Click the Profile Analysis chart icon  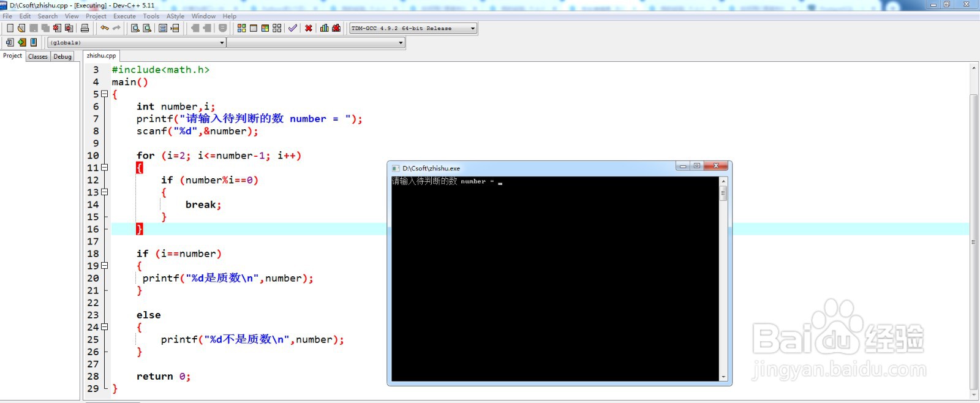pos(325,28)
